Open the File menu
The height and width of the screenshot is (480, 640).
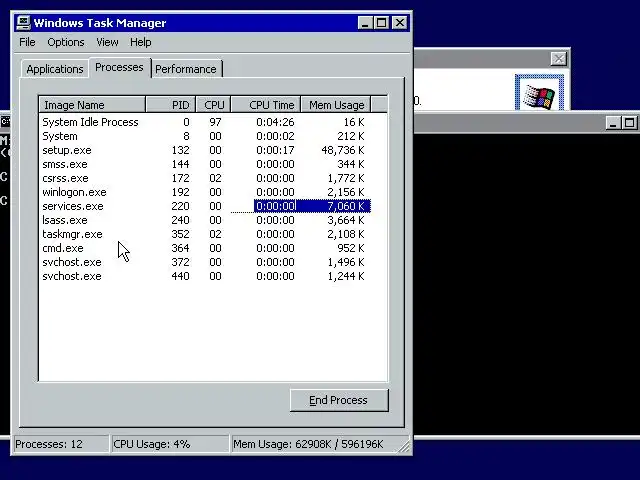coord(27,42)
